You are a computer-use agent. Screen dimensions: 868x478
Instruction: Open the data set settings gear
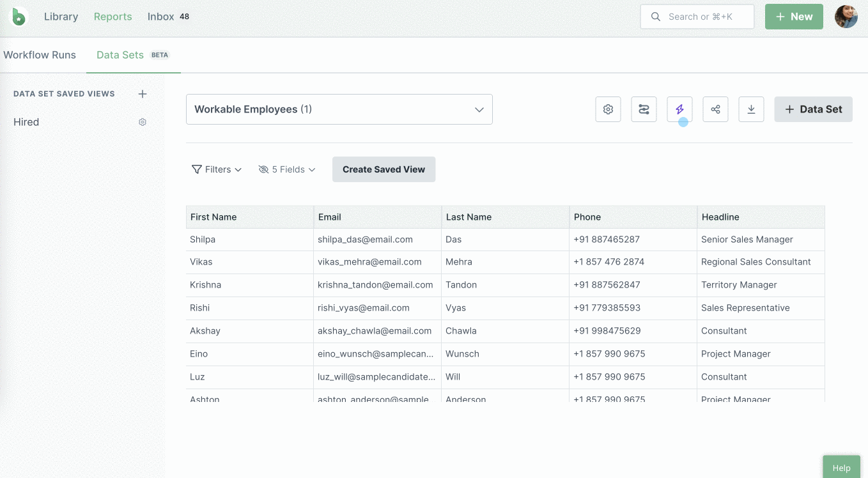click(x=608, y=109)
